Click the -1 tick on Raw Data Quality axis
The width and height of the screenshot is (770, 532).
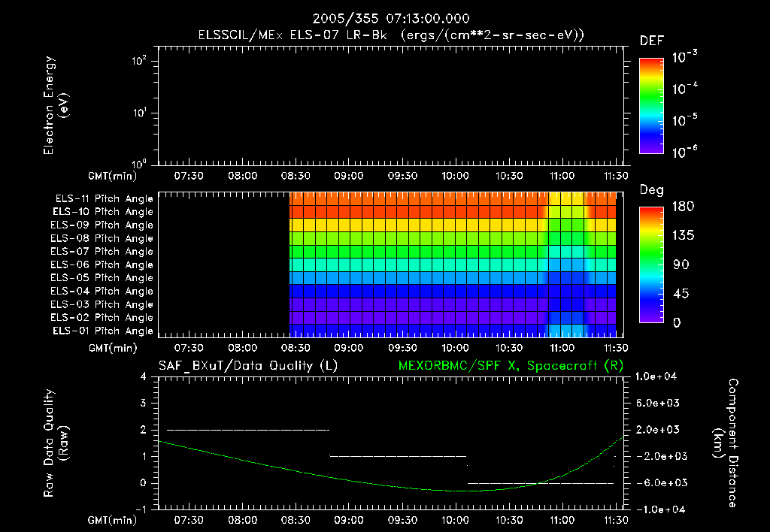[x=141, y=509]
